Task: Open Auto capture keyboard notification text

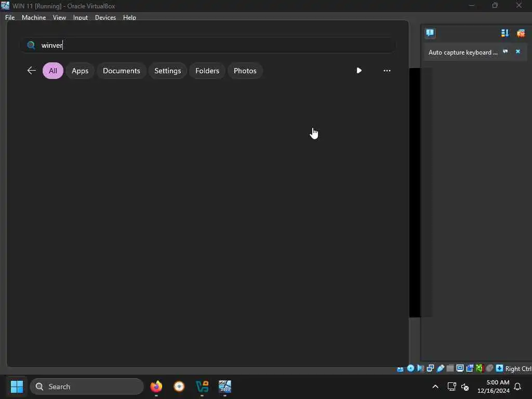Action: click(463, 52)
